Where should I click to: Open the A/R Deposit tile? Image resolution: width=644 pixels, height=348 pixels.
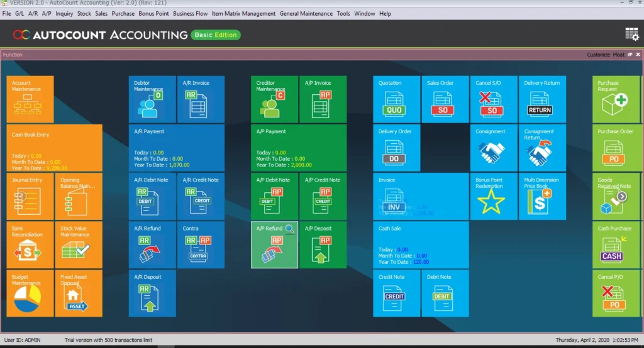(x=152, y=293)
